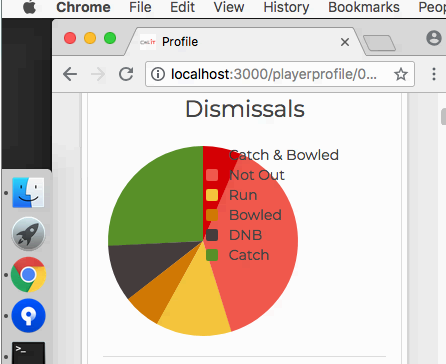Image resolution: width=446 pixels, height=364 pixels.
Task: Reload the current page
Action: [126, 74]
